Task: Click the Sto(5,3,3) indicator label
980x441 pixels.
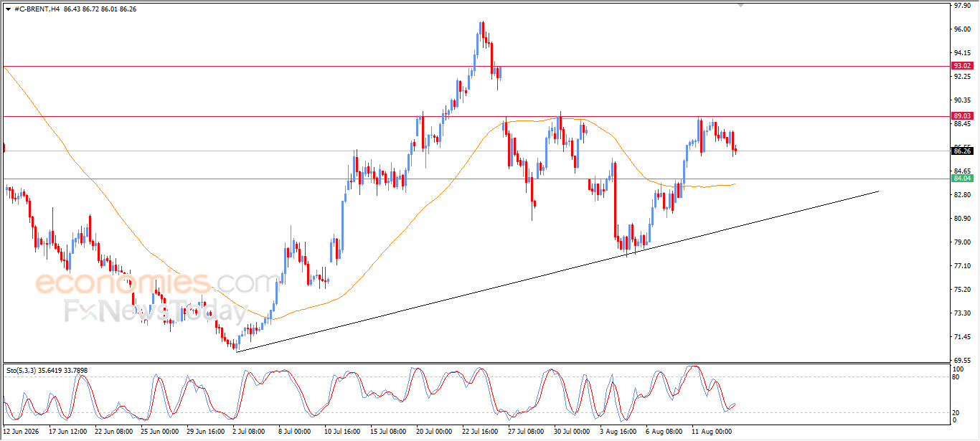Action: (x=25, y=371)
